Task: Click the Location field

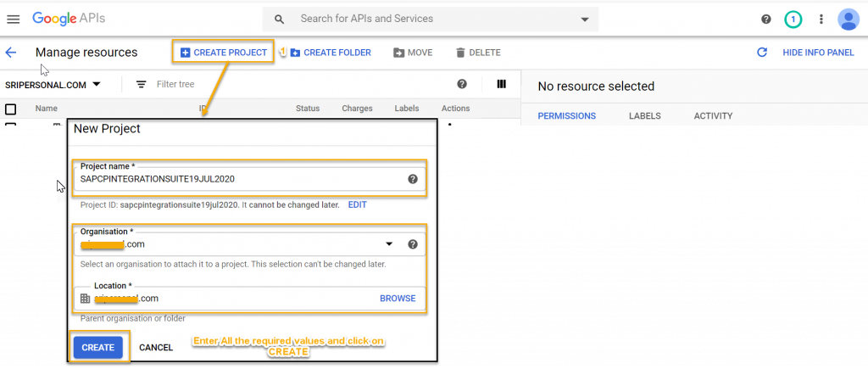Action: pos(250,298)
